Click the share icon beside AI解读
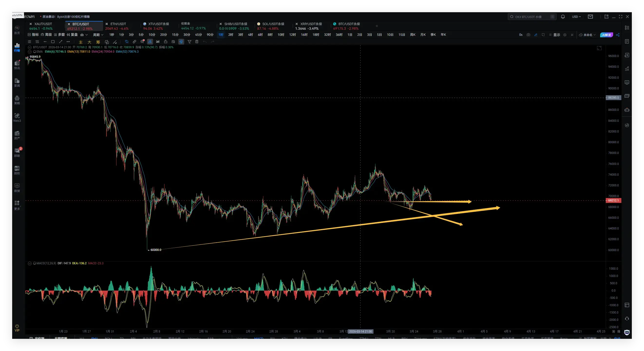This screenshot has width=644, height=351. click(x=618, y=35)
